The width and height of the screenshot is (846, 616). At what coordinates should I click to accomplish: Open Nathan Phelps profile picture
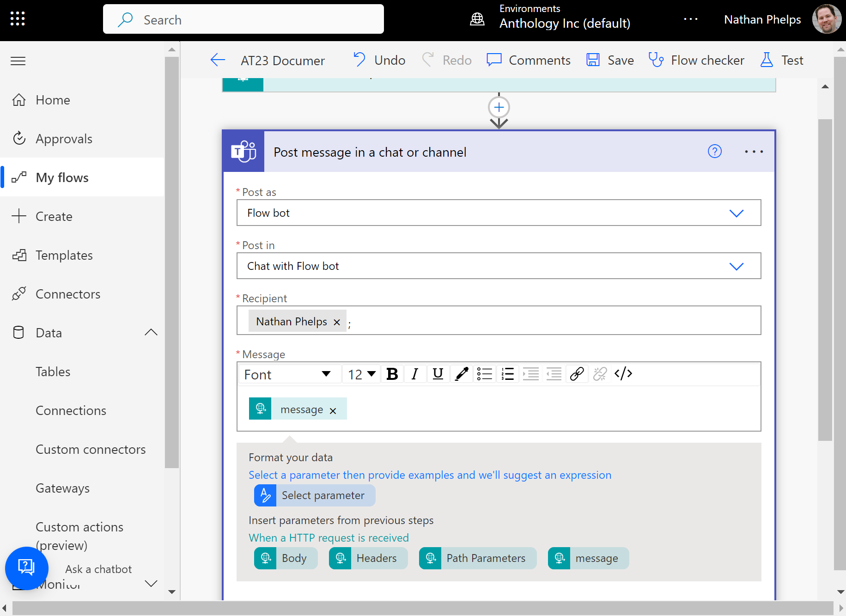pos(827,19)
